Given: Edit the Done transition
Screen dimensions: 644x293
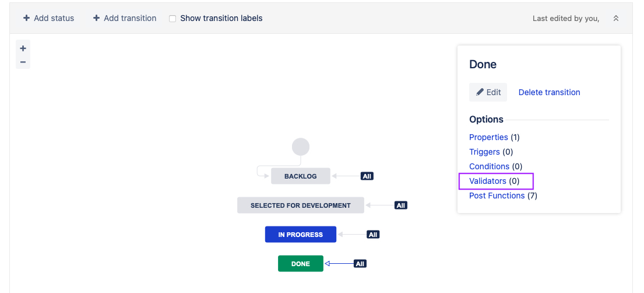Looking at the screenshot, I should (488, 92).
